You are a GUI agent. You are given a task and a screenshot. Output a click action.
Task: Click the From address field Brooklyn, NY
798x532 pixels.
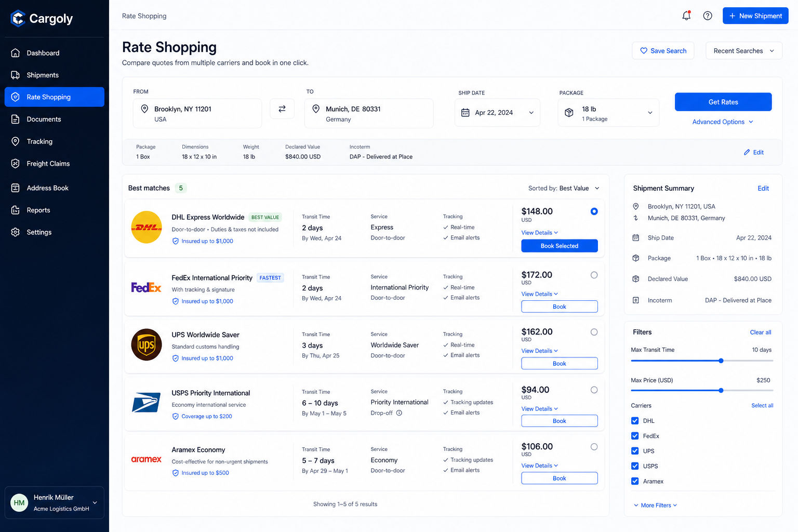(197, 113)
